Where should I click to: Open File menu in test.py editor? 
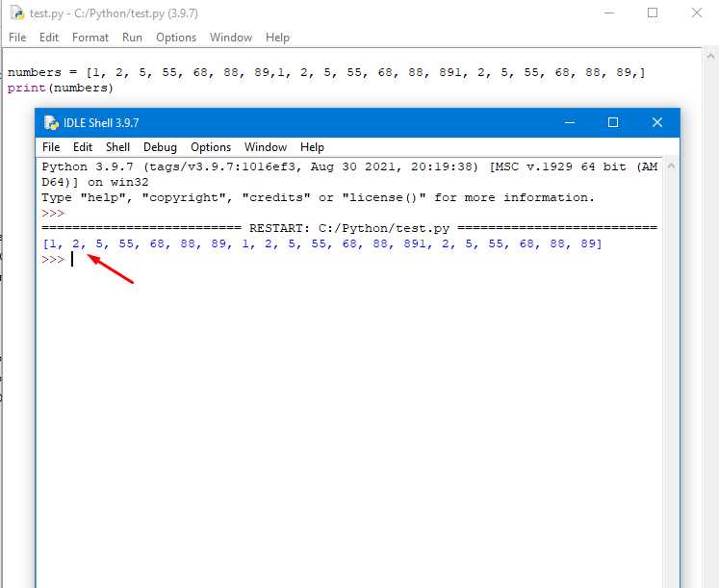point(17,38)
